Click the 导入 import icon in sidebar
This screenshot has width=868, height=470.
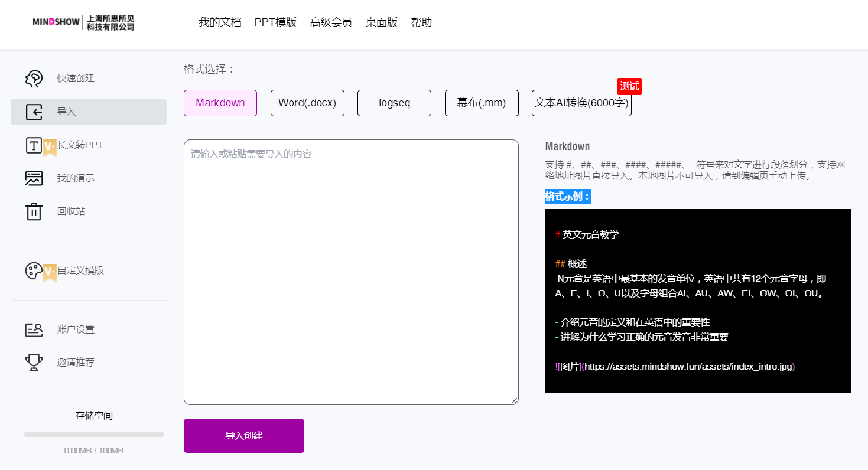pos(34,112)
